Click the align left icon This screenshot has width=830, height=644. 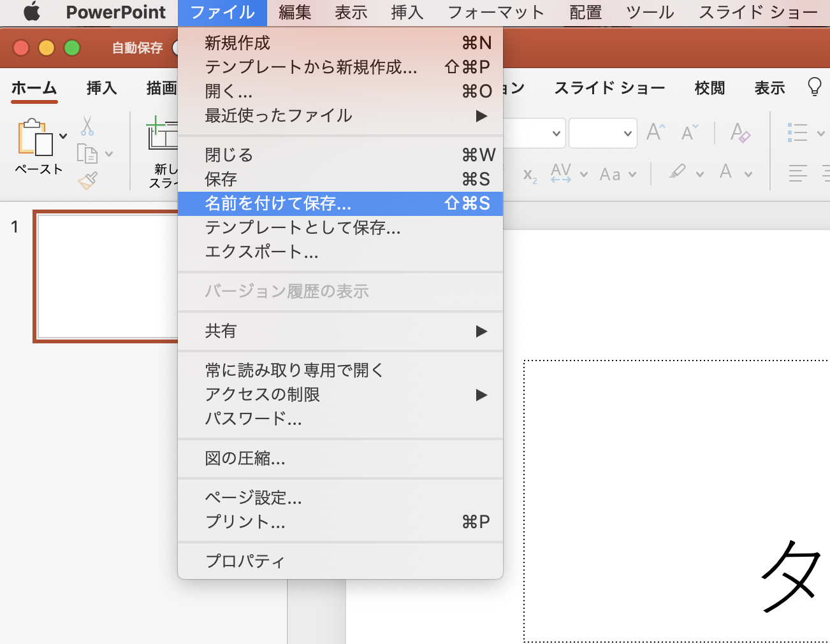(797, 173)
